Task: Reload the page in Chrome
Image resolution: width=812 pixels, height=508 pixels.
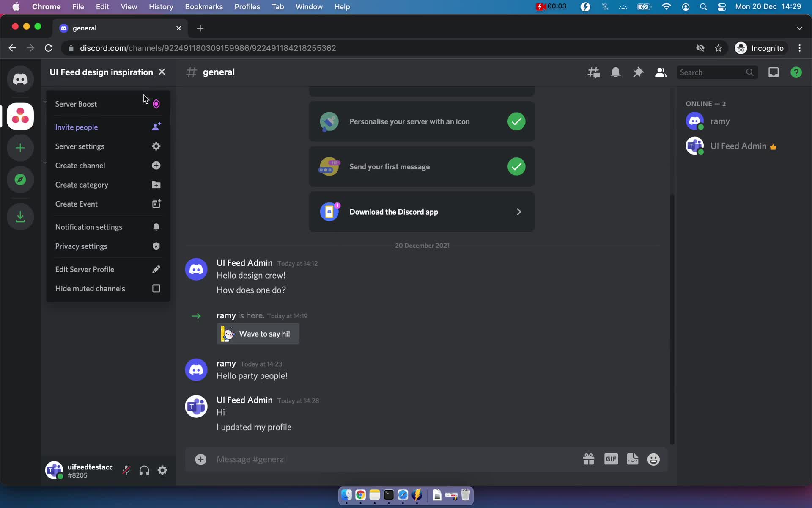Action: (x=49, y=48)
